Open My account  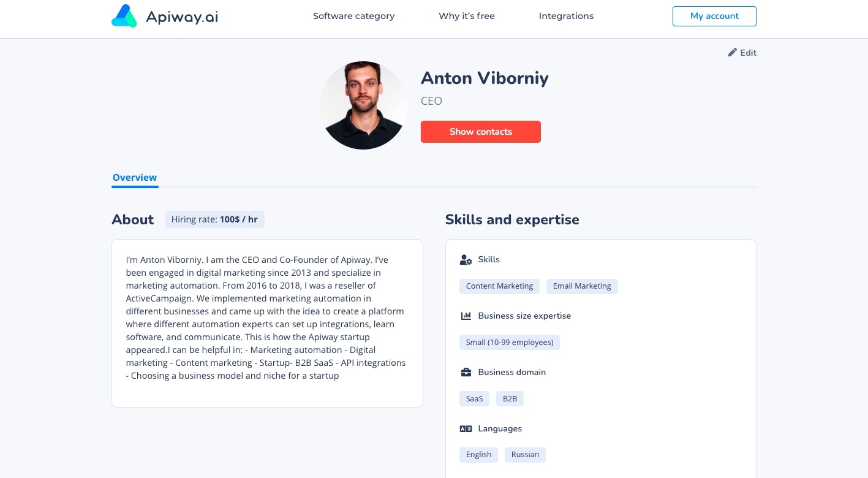(714, 16)
